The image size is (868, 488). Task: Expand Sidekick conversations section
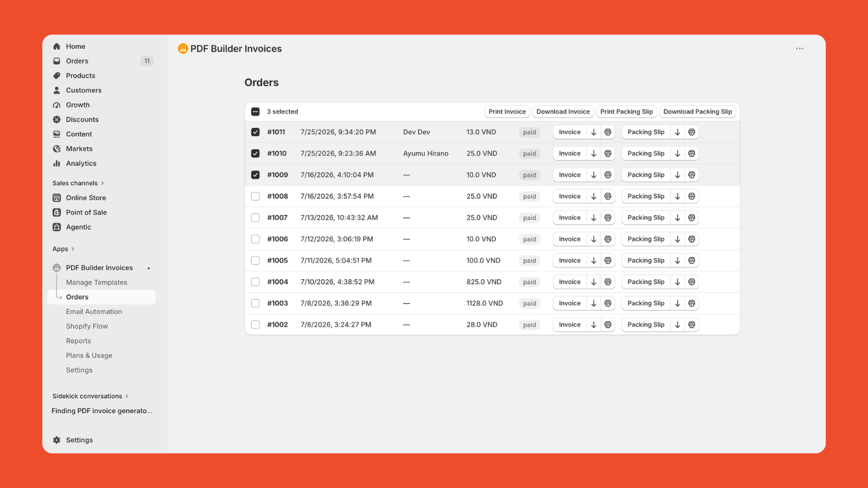pos(91,396)
